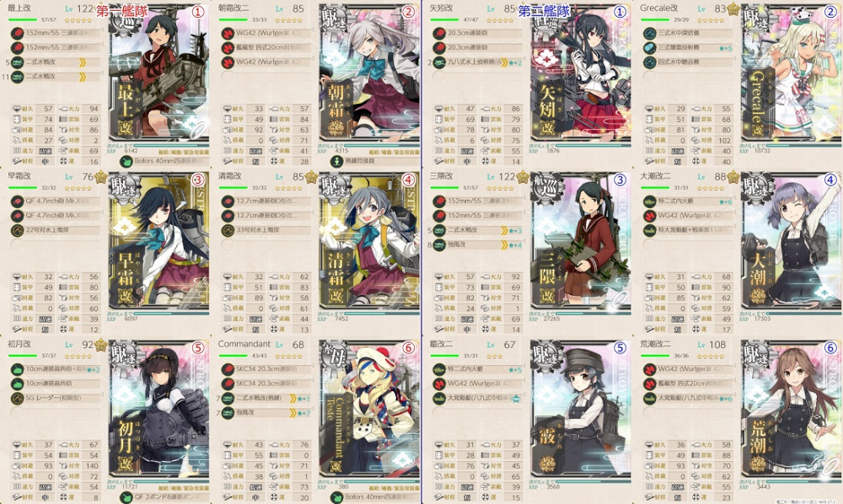Click the 三式水中探信儀 sonar icon on Grecale改

click(650, 34)
